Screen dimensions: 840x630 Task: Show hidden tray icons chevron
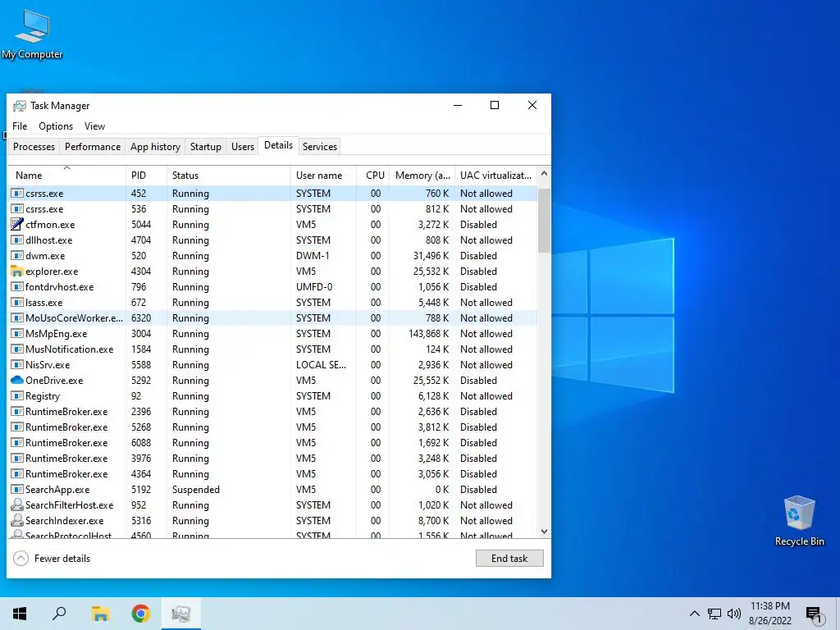click(694, 614)
